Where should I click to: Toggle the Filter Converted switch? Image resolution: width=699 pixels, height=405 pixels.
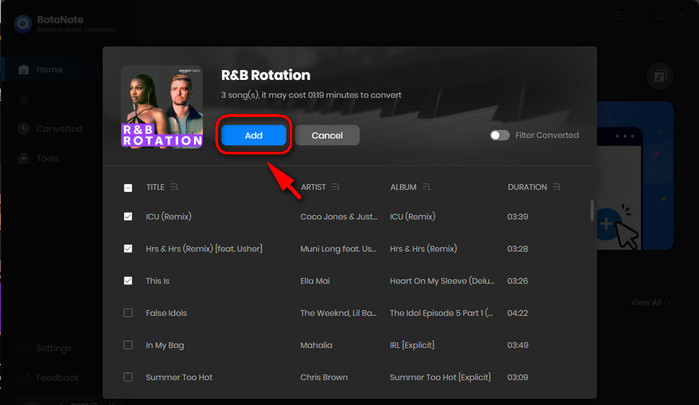coord(500,135)
